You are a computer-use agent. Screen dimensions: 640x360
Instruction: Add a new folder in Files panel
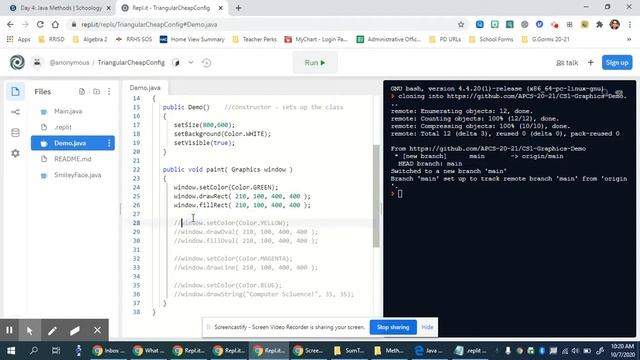tap(96, 91)
